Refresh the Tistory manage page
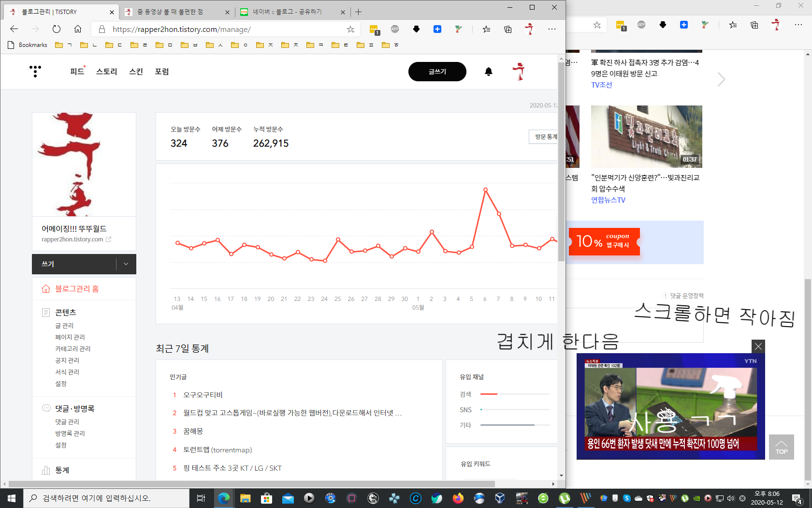This screenshot has width=812, height=508. [57, 29]
